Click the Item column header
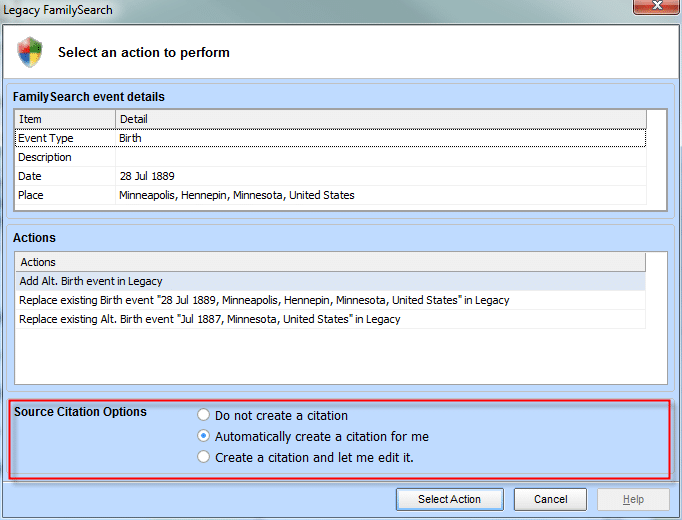 pyautogui.click(x=65, y=119)
